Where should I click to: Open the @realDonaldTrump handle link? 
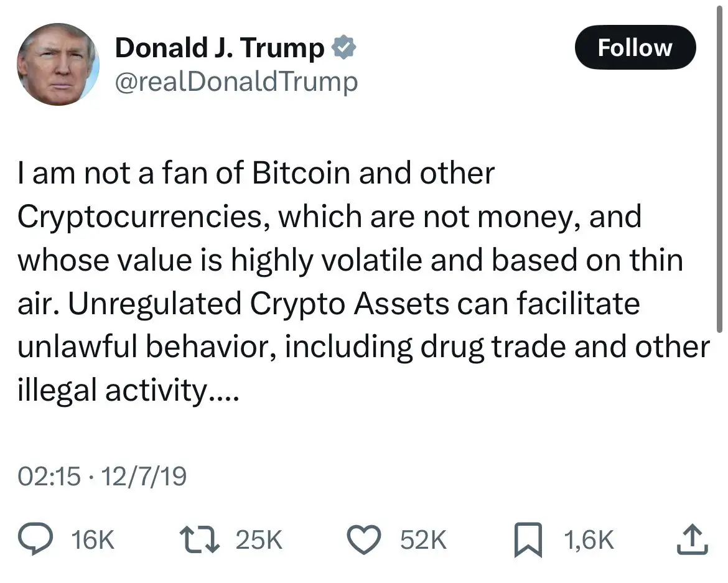tap(236, 81)
